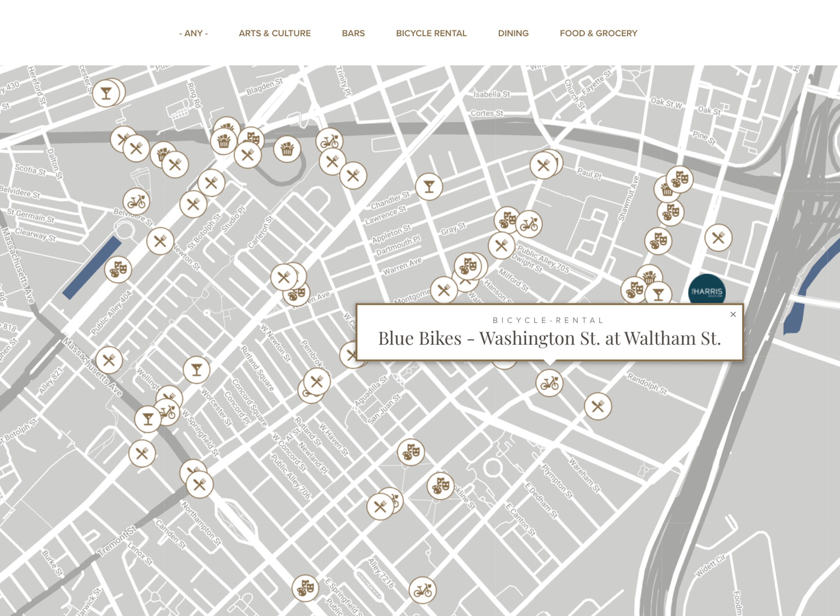
Task: Click bike marker near Gray St
Action: [529, 224]
